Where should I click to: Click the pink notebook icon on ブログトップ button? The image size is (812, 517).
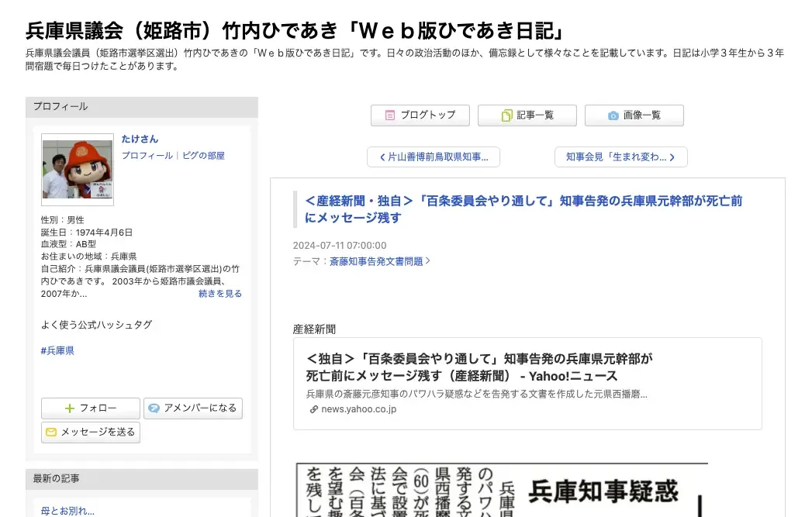pyautogui.click(x=389, y=115)
